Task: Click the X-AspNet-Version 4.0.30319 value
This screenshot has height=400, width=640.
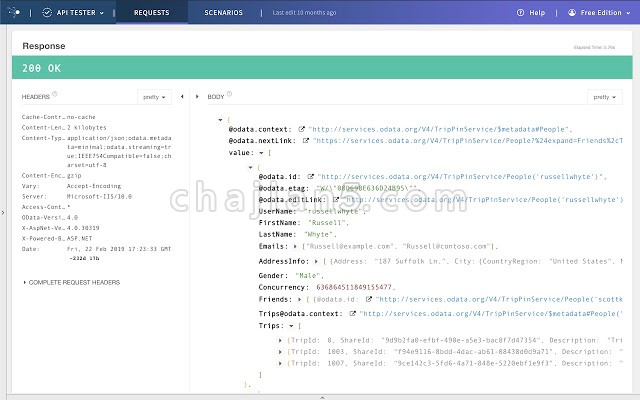Action: click(x=83, y=228)
